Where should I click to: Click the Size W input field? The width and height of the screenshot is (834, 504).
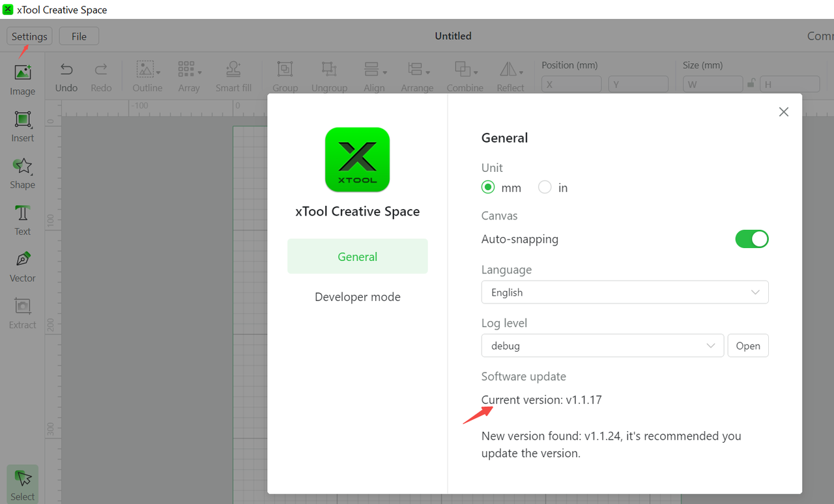713,84
